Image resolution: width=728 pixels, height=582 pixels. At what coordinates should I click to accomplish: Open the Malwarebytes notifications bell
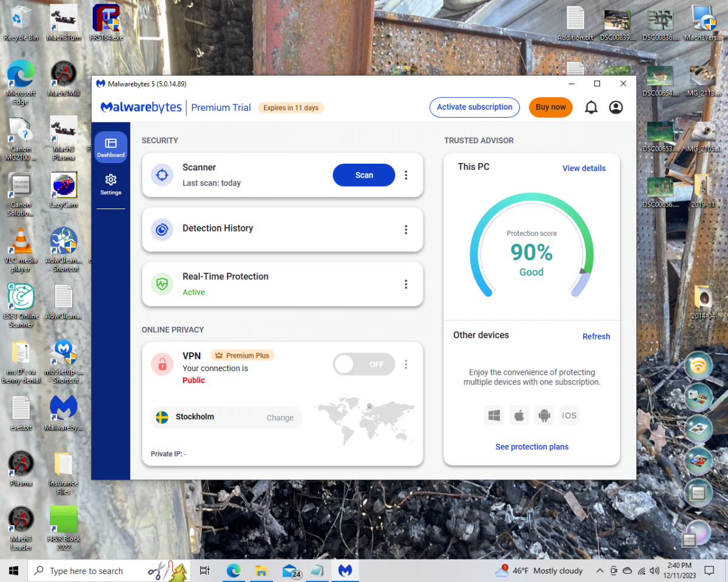click(591, 107)
